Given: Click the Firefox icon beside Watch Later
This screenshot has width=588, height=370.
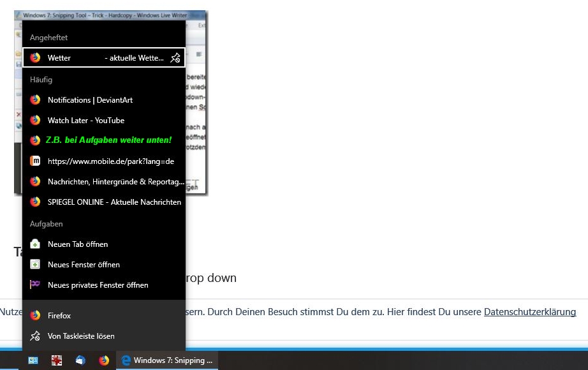Looking at the screenshot, I should coord(35,120).
